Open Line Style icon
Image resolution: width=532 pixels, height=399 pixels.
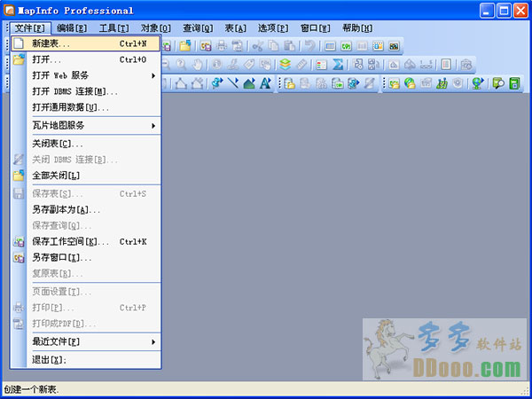pyautogui.click(x=233, y=83)
